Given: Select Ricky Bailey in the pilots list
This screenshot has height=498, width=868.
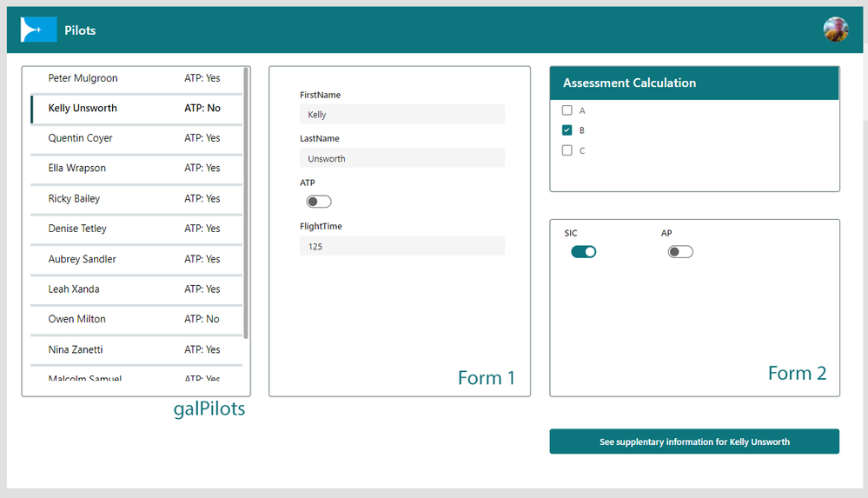Looking at the screenshot, I should click(136, 199).
